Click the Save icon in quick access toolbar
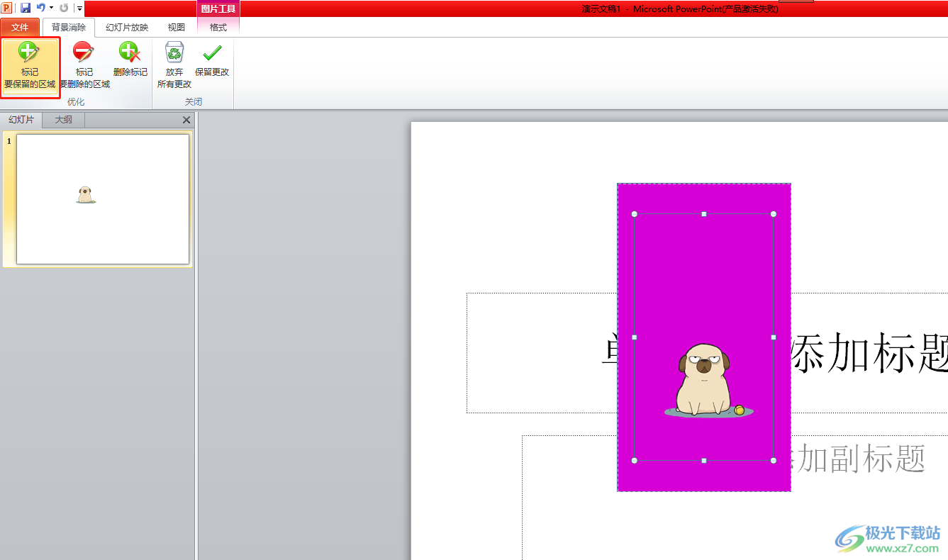948x560 pixels. click(26, 8)
